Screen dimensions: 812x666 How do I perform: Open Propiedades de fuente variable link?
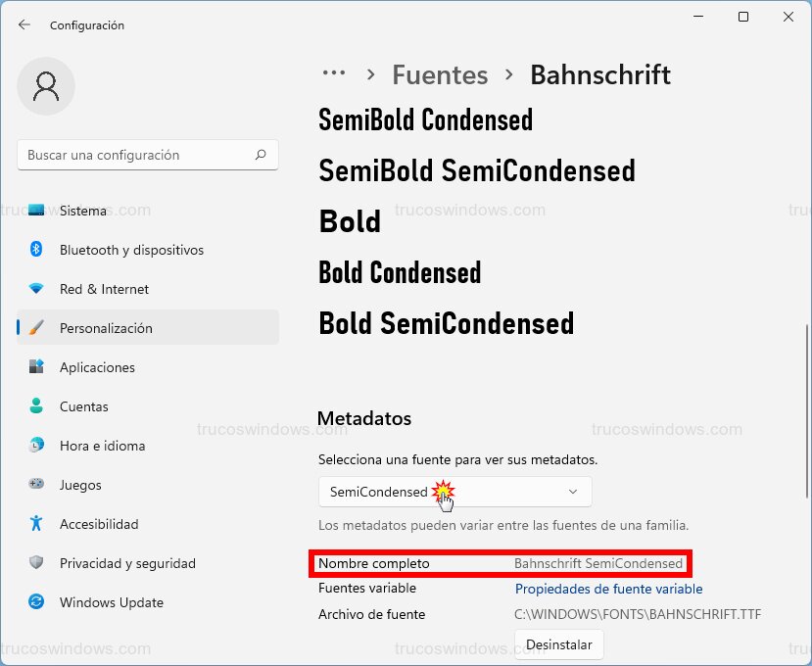point(608,589)
